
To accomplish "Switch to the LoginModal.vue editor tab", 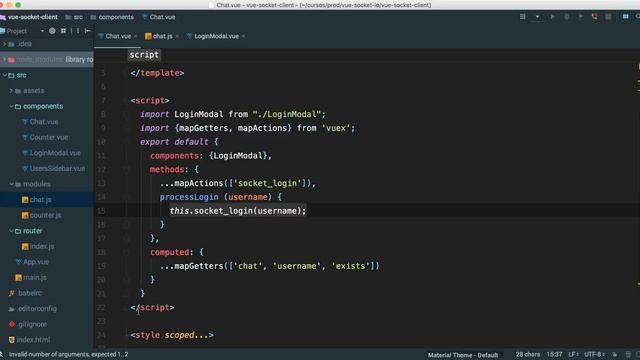I will coord(216,36).
